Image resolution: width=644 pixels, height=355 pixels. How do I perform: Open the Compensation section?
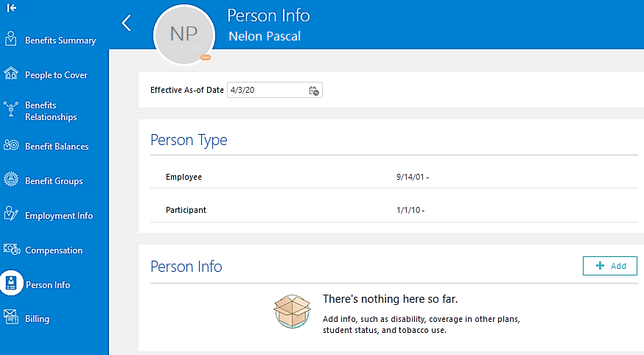54,250
